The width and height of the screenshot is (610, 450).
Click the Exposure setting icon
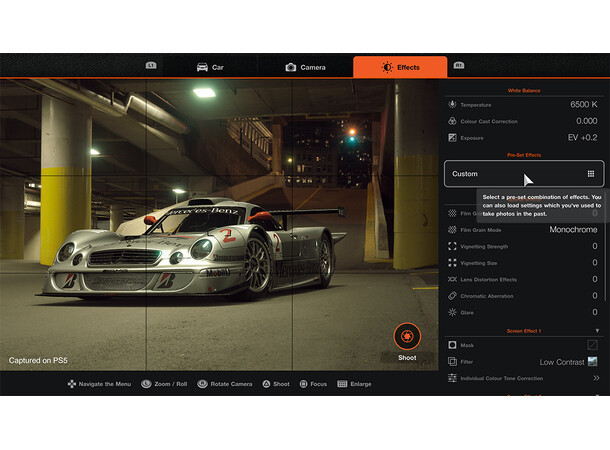tap(453, 137)
